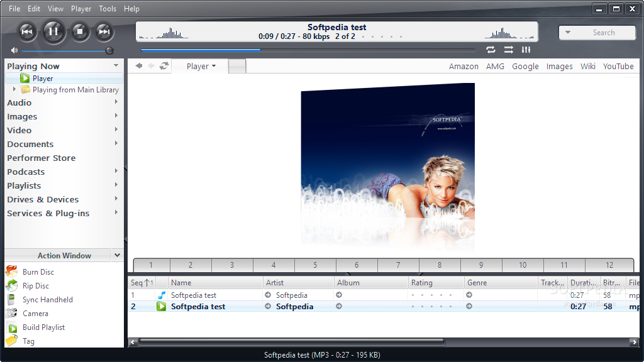
Task: Expand the Podcasts section
Action: [116, 171]
